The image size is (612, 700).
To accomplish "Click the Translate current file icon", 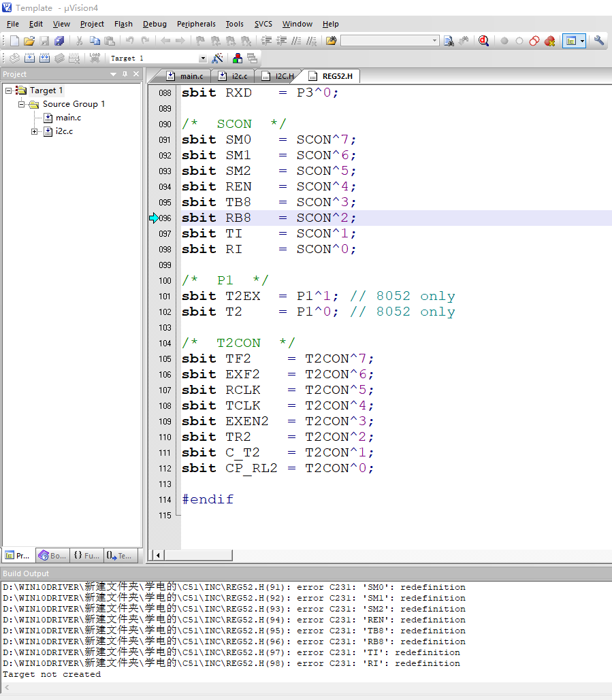I will tap(14, 58).
